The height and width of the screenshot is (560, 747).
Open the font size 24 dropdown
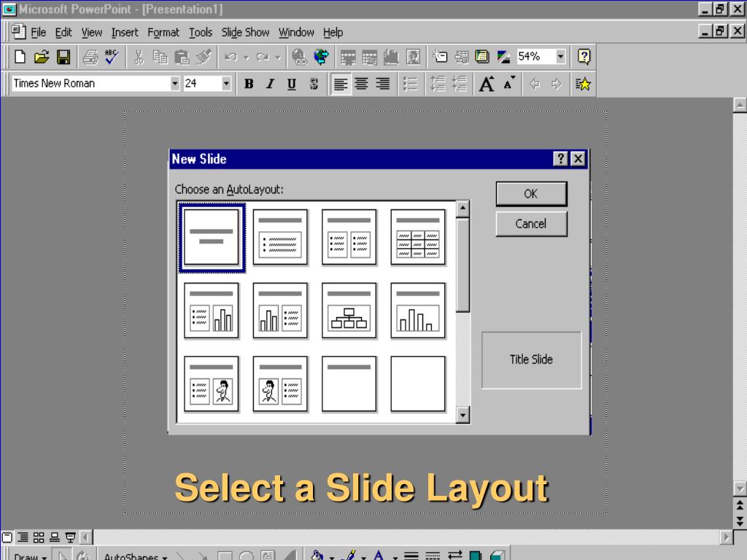(x=226, y=84)
